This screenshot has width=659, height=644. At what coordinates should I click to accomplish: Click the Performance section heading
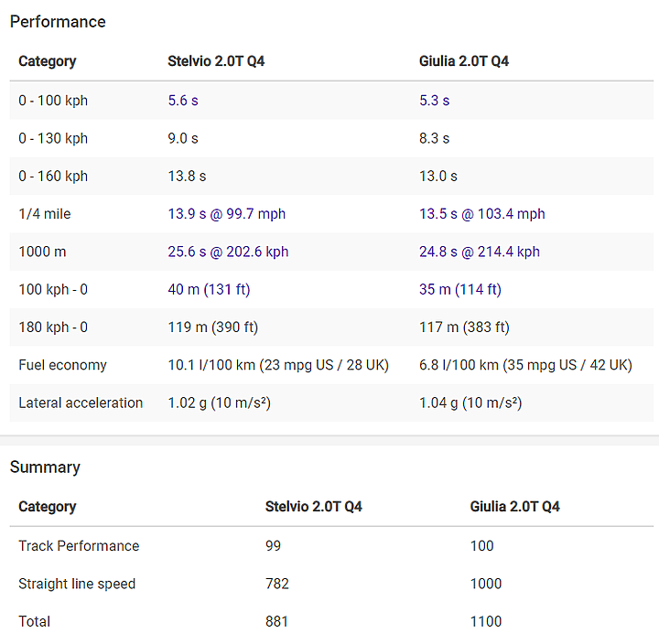point(58,22)
